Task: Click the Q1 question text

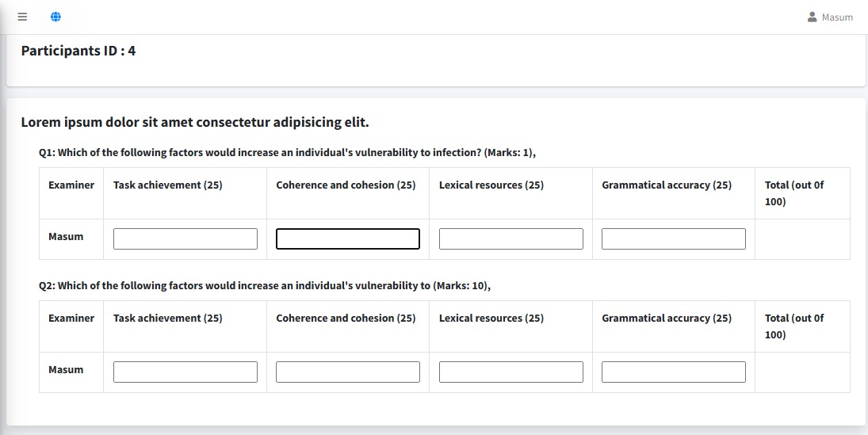Action: click(287, 152)
